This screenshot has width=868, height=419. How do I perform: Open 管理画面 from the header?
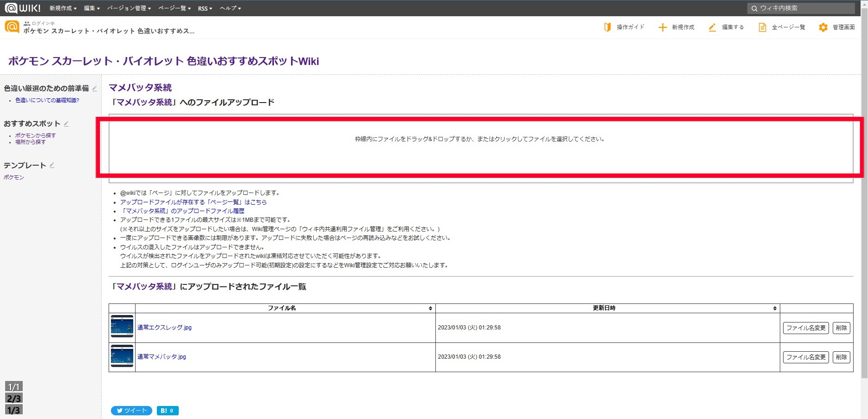coord(843,27)
